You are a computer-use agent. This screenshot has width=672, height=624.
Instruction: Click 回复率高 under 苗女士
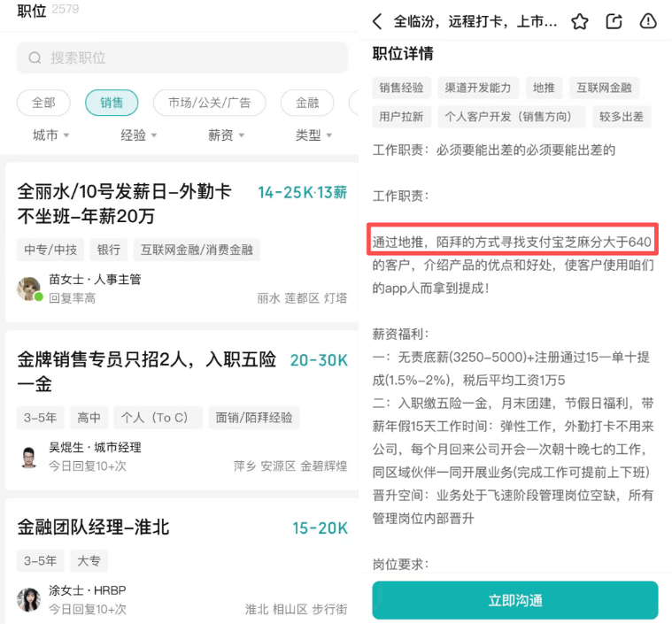coord(72,298)
